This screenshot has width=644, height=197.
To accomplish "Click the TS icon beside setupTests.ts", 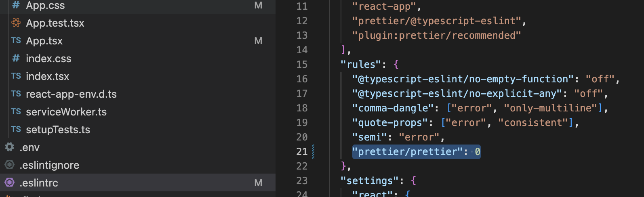I will point(16,130).
